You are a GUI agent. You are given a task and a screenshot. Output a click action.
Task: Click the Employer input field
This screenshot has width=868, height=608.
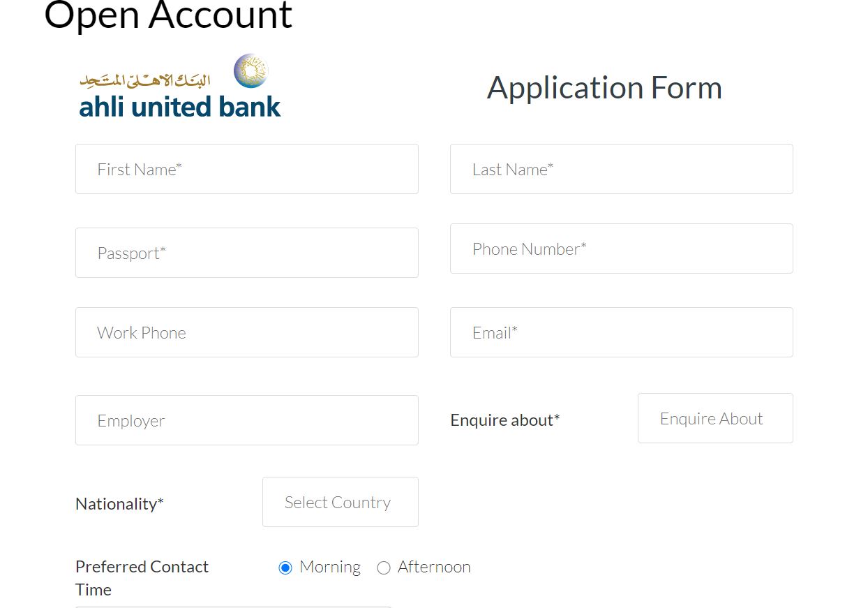pos(246,420)
